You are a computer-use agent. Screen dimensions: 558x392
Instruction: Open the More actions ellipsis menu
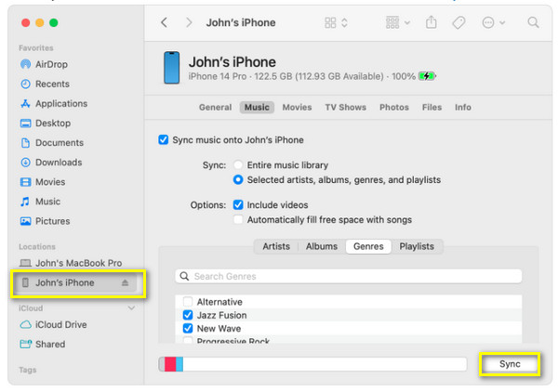488,22
